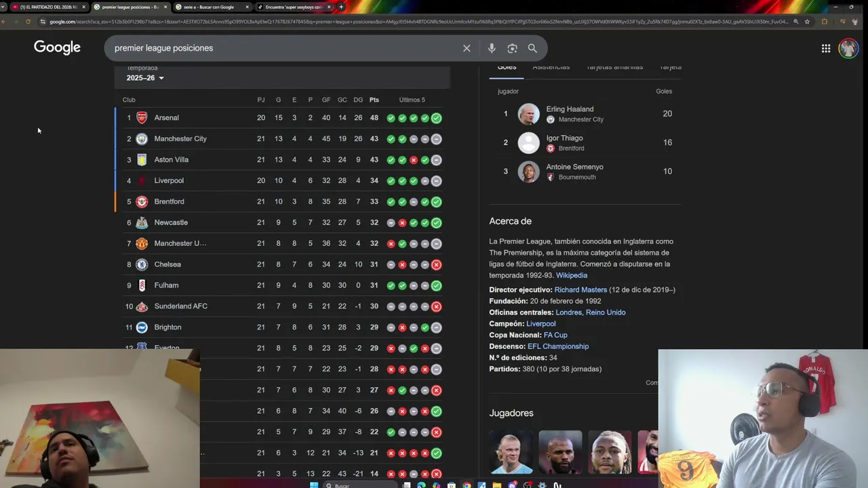The image size is (868, 488).
Task: Open the Windows Start menu
Action: tap(314, 485)
